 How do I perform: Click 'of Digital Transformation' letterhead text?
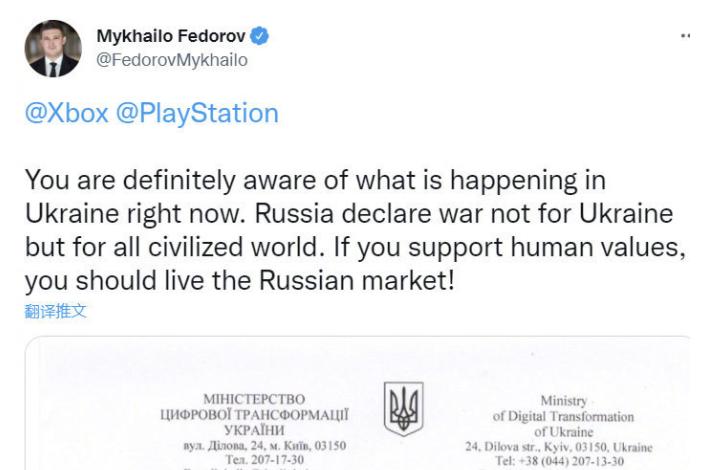[563, 416]
